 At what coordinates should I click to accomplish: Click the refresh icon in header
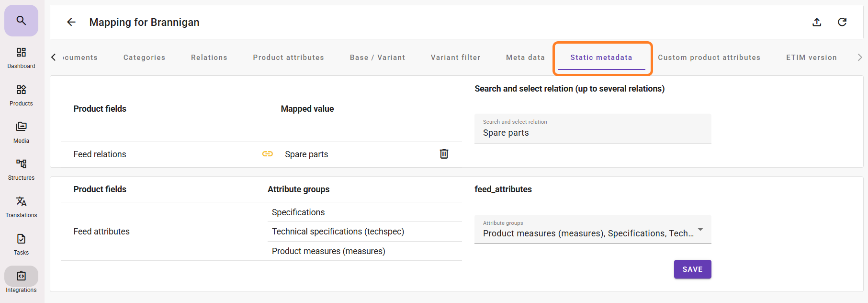point(842,22)
